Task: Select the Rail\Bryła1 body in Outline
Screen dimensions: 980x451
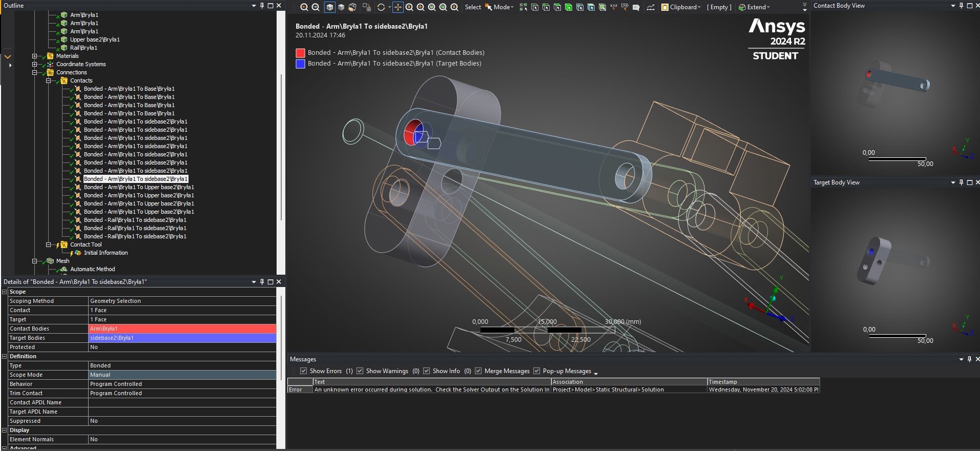Action: 84,48
